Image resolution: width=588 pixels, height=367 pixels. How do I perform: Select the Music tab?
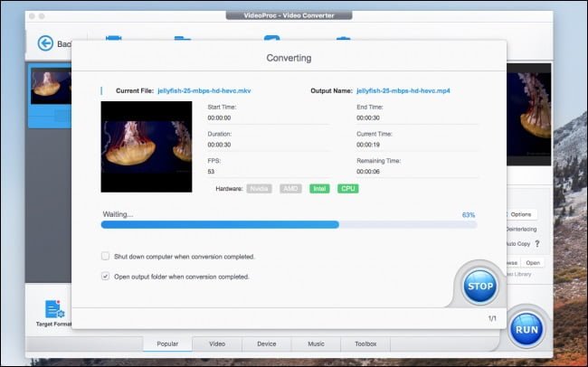click(x=316, y=344)
